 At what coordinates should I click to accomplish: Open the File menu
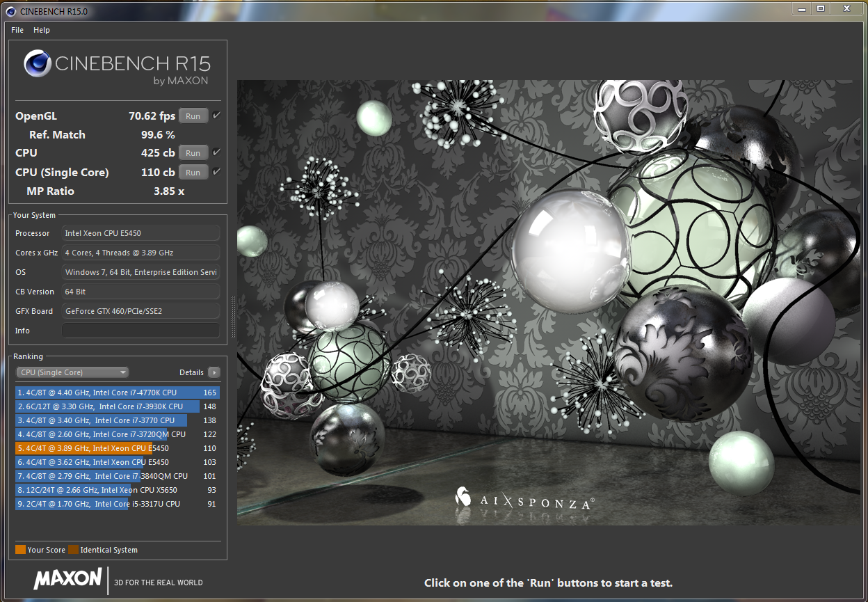(17, 30)
